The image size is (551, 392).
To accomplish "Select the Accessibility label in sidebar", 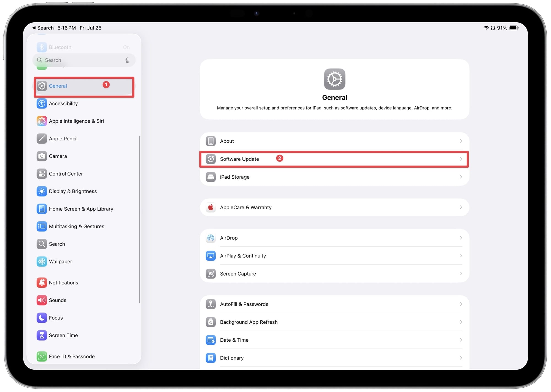I will point(63,104).
